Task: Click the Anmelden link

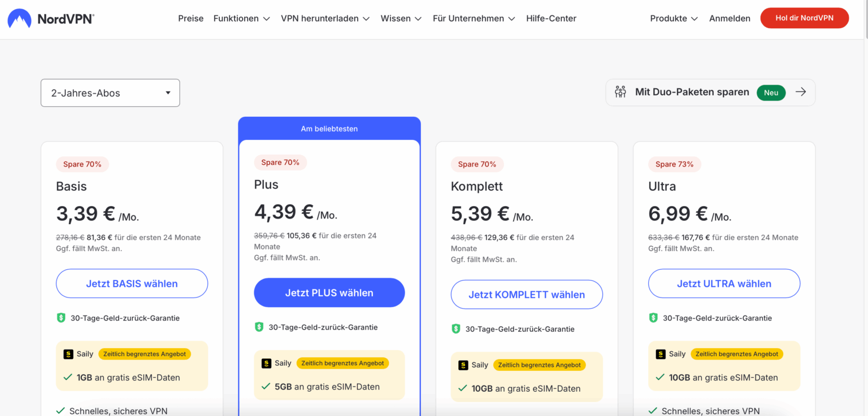Action: tap(730, 19)
